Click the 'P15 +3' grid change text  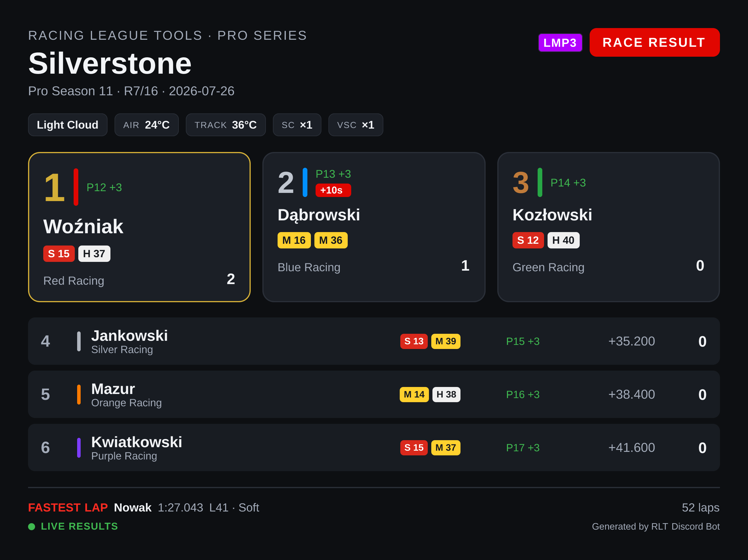523,341
